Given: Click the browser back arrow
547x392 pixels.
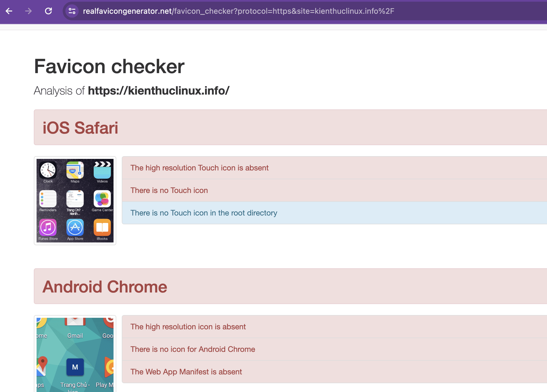Looking at the screenshot, I should point(9,11).
